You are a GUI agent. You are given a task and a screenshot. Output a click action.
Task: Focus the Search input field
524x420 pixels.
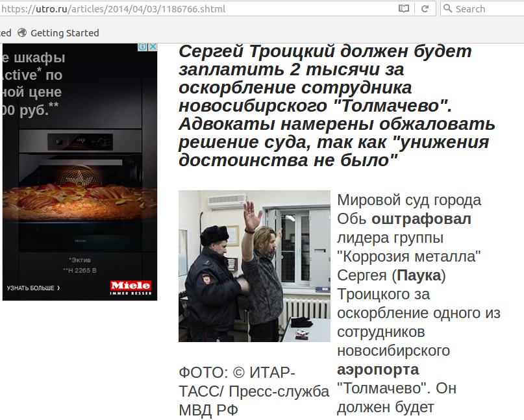487,8
